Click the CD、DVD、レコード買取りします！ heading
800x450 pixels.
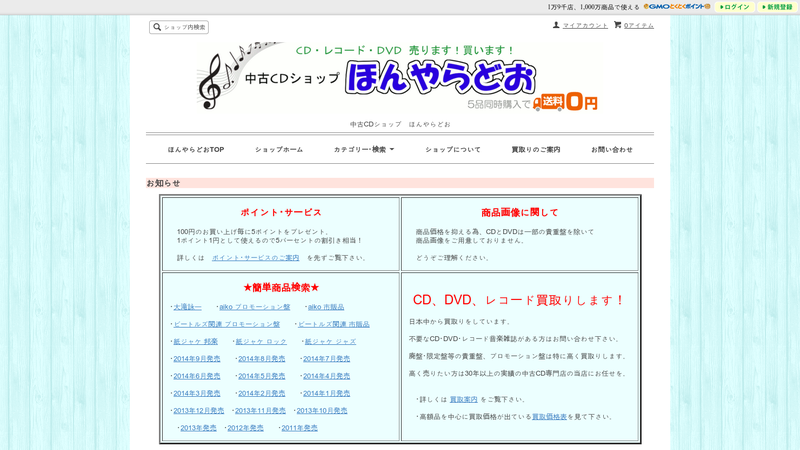point(519,300)
